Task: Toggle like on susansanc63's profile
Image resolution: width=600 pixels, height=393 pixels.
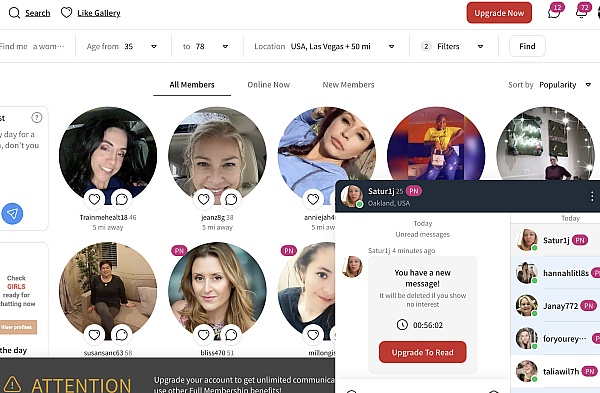Action: [x=95, y=335]
